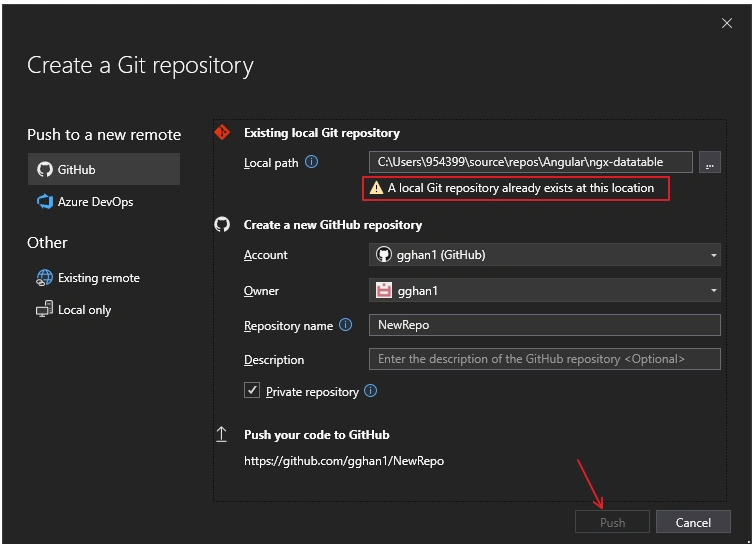Click the 'Push to a new remote' heading

coord(104,135)
